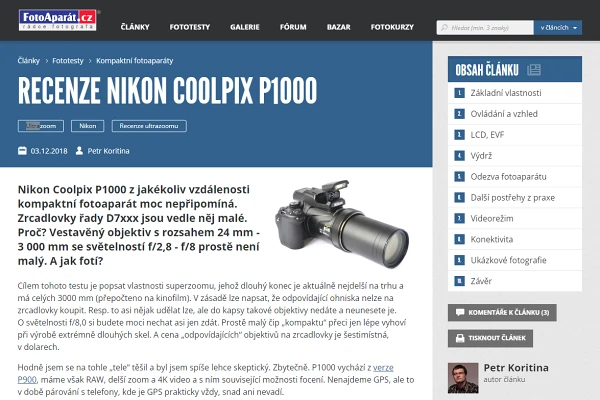Open the FÓRUM menu item
The height and width of the screenshot is (400, 600).
coord(293,27)
